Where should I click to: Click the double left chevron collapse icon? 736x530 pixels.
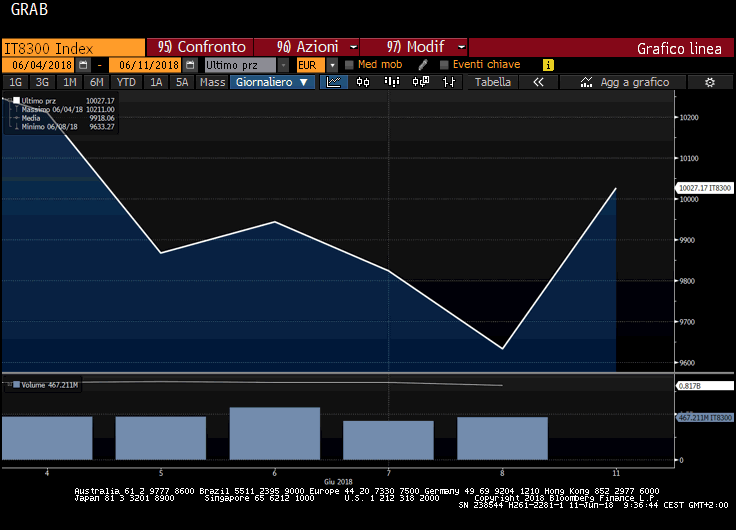tap(538, 82)
